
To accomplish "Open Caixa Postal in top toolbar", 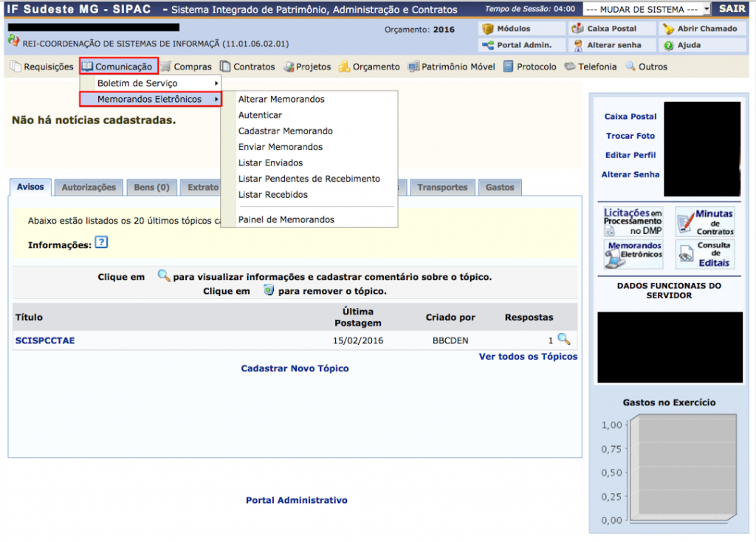I will [x=612, y=29].
